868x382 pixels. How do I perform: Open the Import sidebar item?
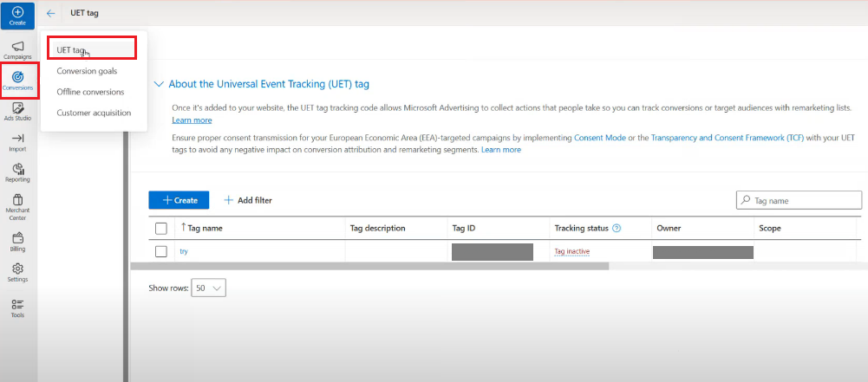[17, 143]
